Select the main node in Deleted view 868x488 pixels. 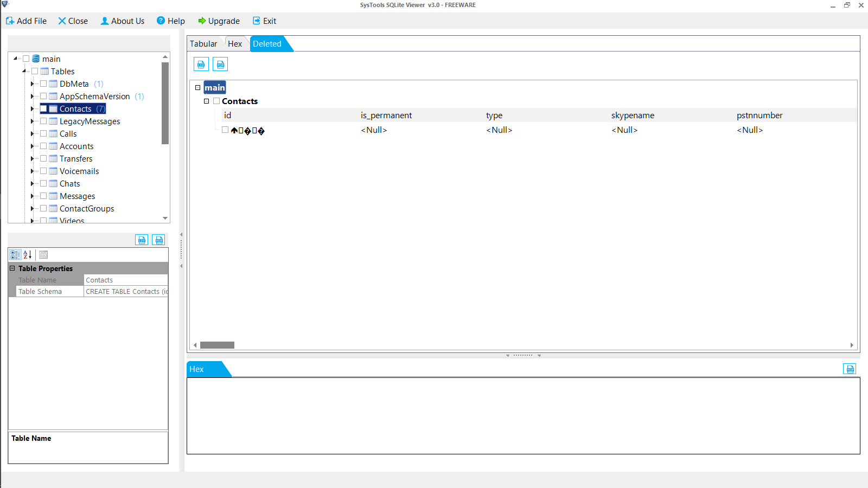pyautogui.click(x=215, y=87)
